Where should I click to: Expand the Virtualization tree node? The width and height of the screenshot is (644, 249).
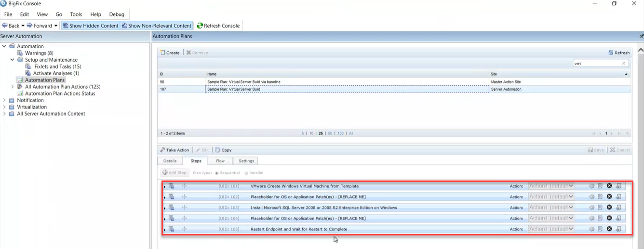(4, 107)
